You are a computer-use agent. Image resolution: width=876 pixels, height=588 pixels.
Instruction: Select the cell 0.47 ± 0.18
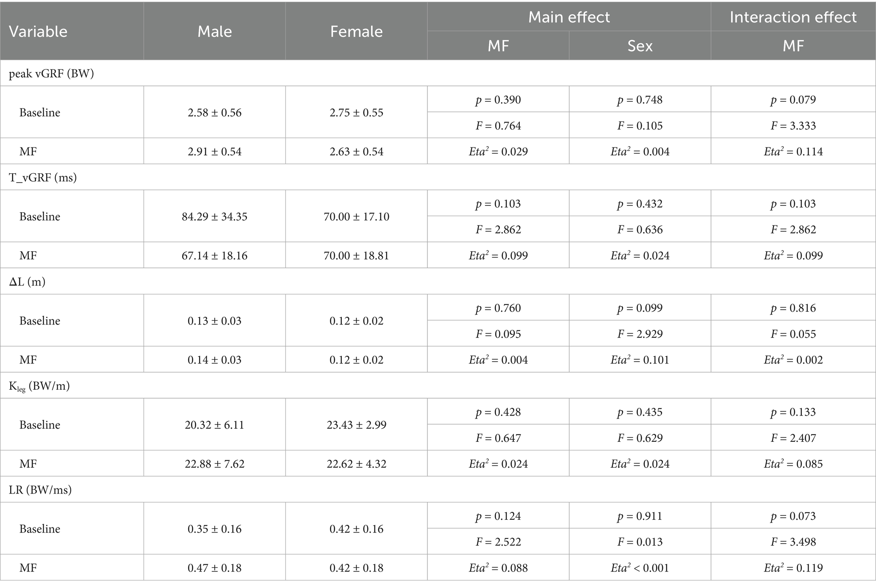tap(214, 568)
